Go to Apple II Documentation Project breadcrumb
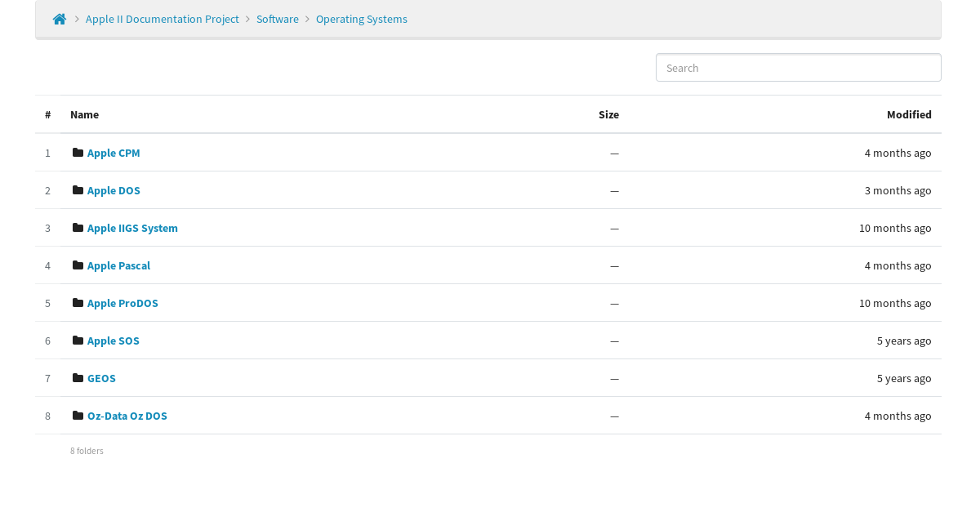This screenshot has height=512, width=980. tap(163, 19)
